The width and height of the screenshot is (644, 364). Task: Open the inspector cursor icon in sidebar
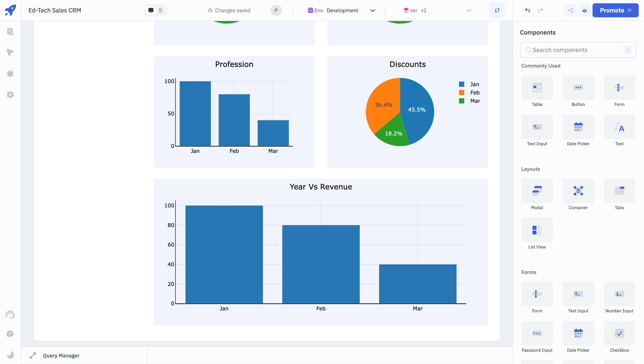[x=10, y=52]
